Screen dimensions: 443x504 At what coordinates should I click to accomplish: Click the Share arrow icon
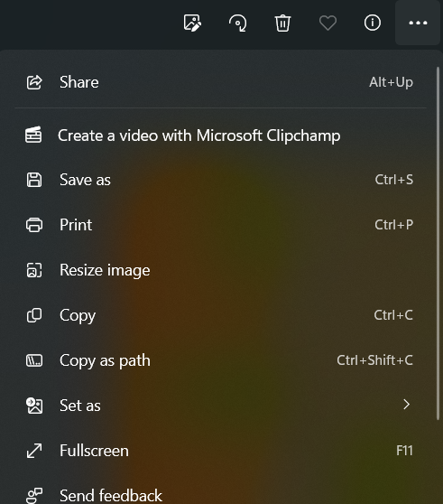click(x=34, y=82)
